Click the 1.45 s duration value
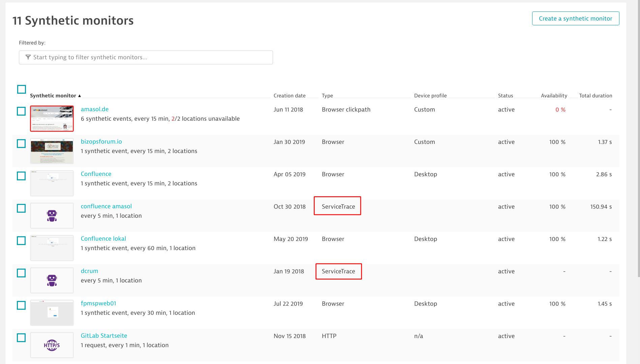 (605, 304)
